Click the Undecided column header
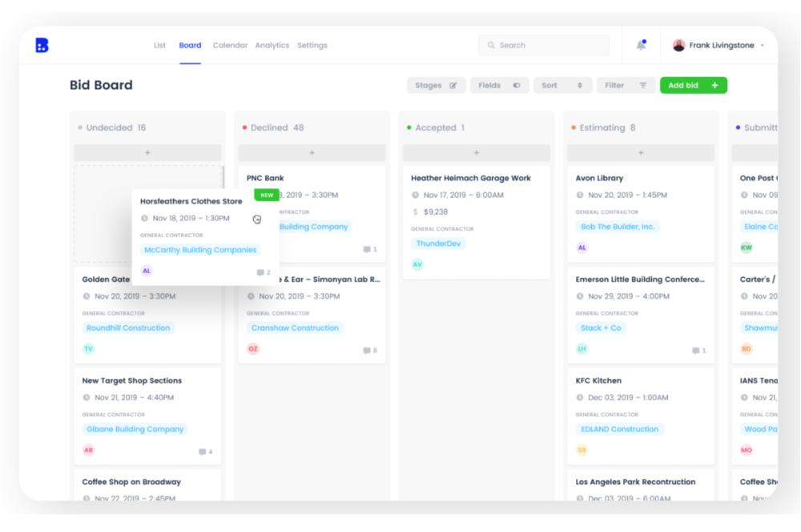This screenshot has width=801, height=532. [112, 127]
